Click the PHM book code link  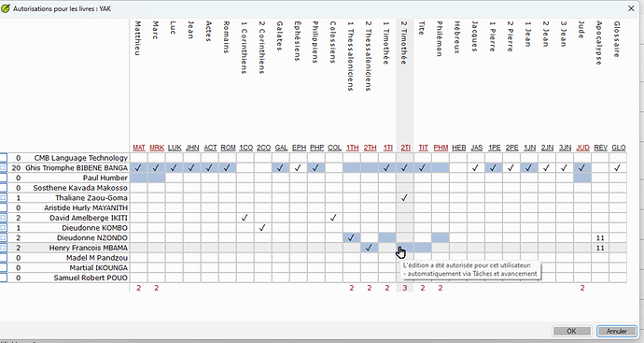tap(441, 148)
